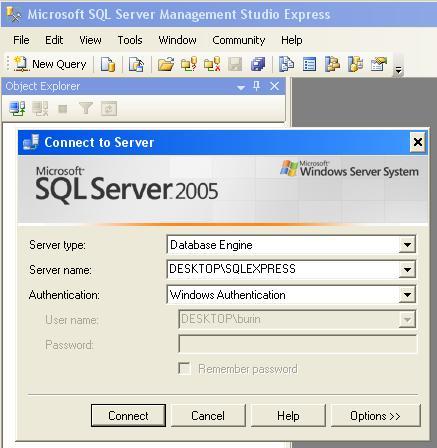The height and width of the screenshot is (448, 437).
Task: Click the Connect button
Action: coord(128,416)
